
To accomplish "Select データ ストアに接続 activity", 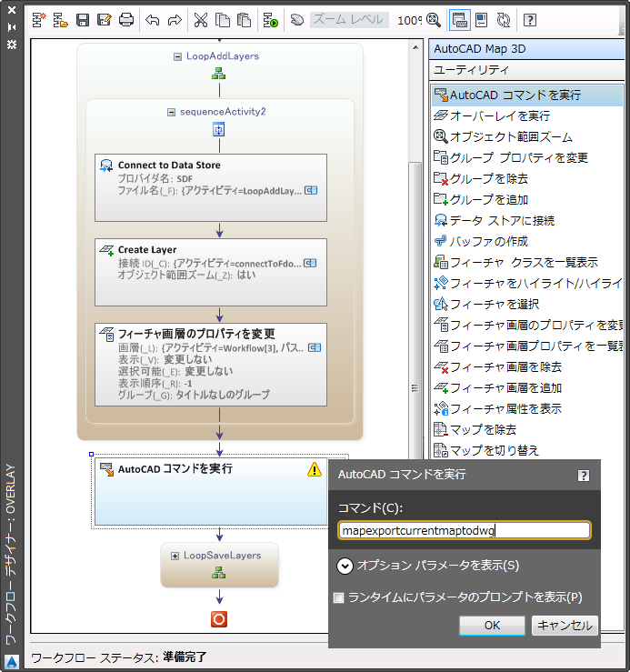I will tap(527, 221).
